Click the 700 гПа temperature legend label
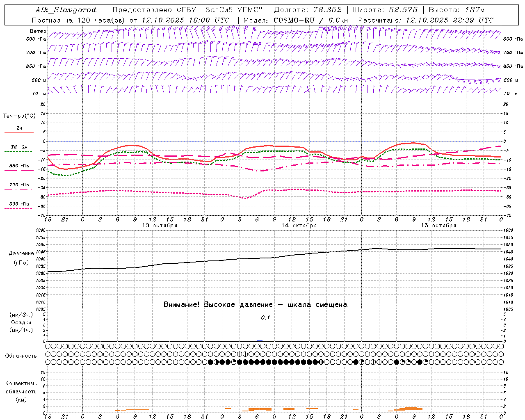Screen dimensions: 525x420 pos(19,185)
